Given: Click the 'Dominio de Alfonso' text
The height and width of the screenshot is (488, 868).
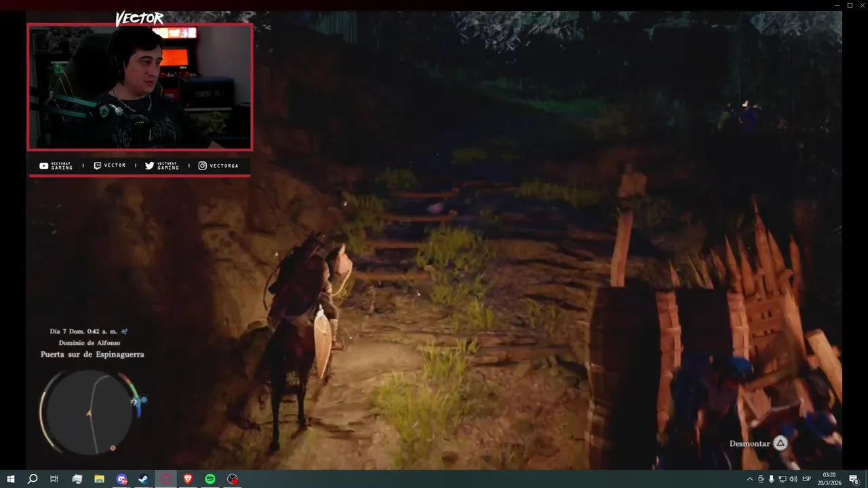Looking at the screenshot, I should (x=90, y=343).
